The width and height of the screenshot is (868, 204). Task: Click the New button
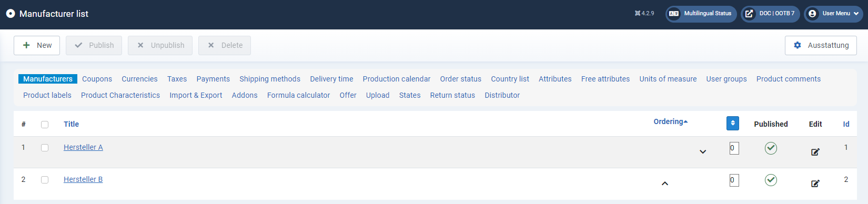(37, 45)
